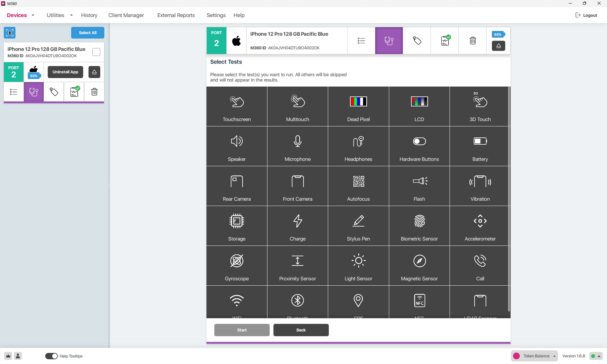
Task: Choose the Gyroscope test tile
Action: [237, 266]
